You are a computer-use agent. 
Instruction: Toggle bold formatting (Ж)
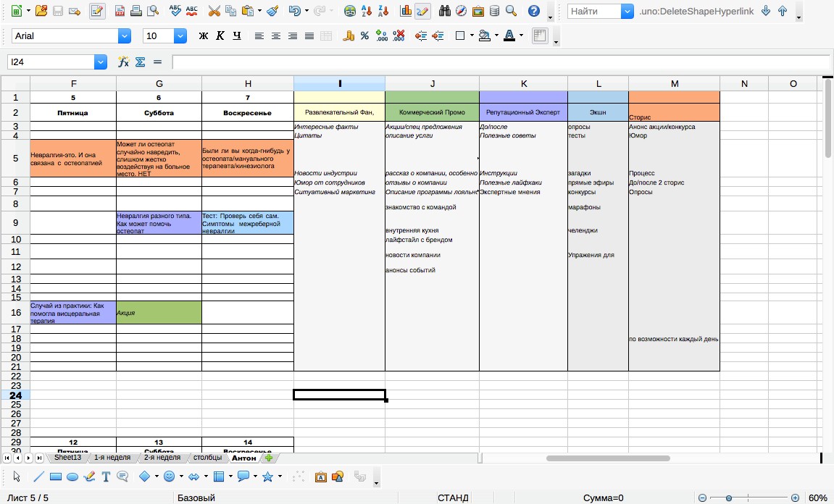203,35
